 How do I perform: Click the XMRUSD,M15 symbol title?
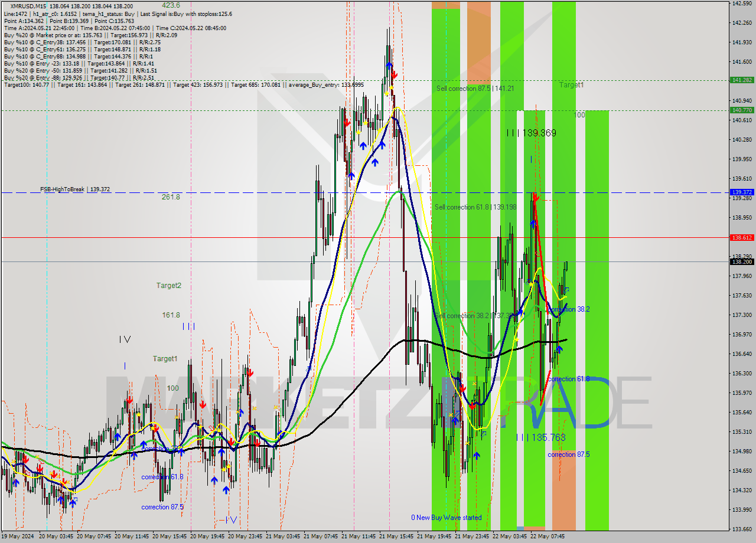coord(28,6)
